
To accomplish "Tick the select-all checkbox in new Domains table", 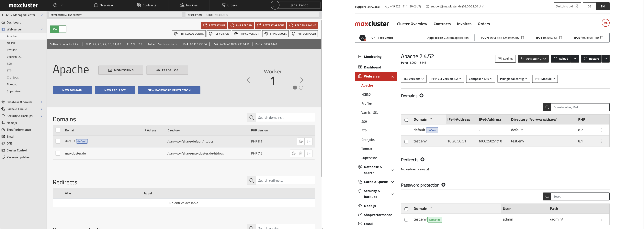I will coord(406,120).
